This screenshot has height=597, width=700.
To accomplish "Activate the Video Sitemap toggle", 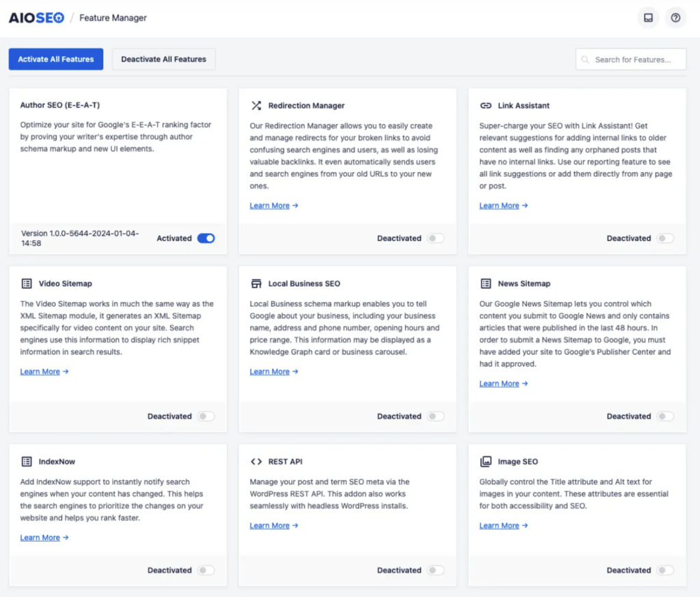I will coord(207,416).
